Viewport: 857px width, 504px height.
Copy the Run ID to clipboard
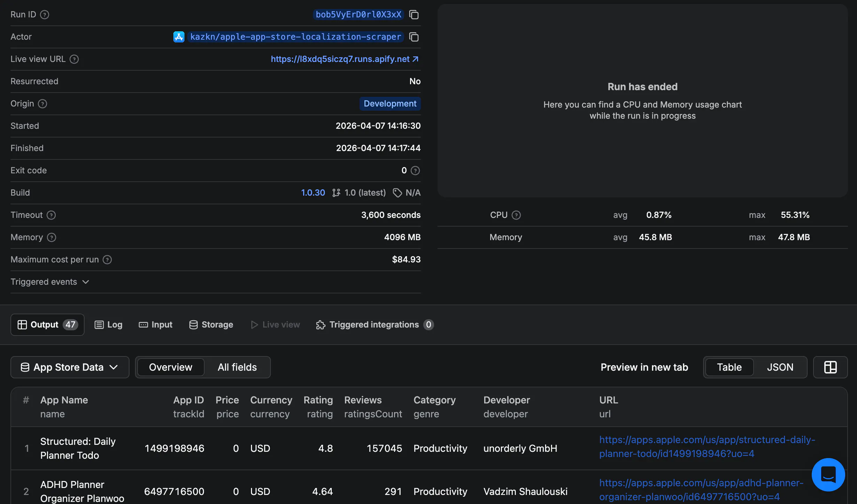(414, 15)
